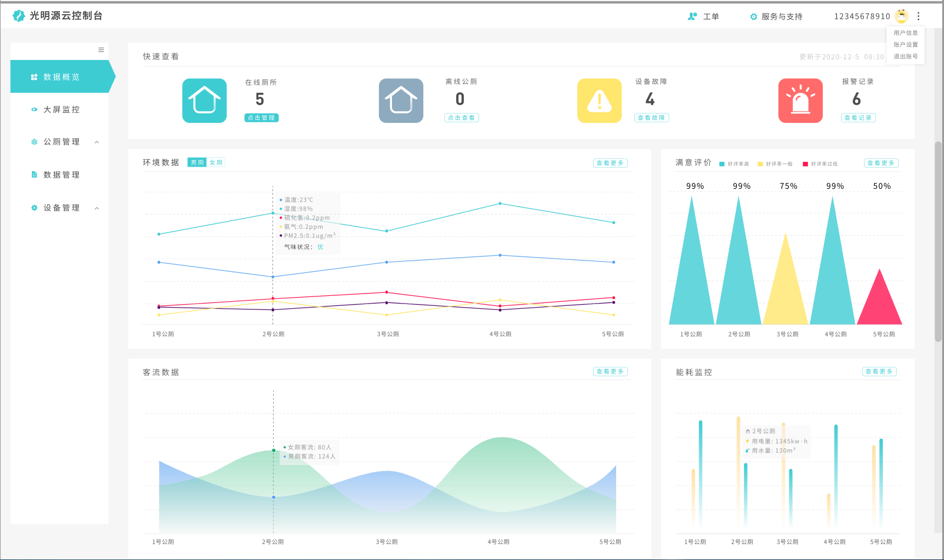The height and width of the screenshot is (560, 944).
Task: Click the red 好评率过低 legend swatch
Action: (806, 164)
